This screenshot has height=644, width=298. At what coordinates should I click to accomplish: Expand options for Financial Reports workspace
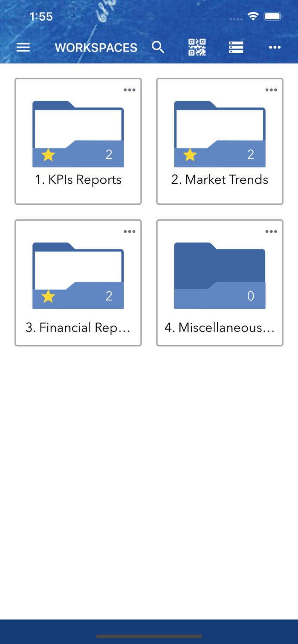pyautogui.click(x=129, y=231)
